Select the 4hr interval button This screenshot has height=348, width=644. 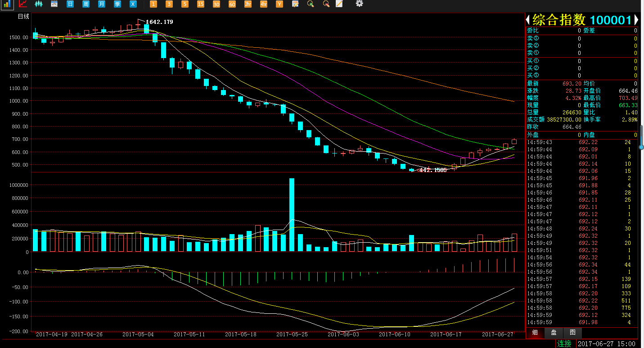click(264, 4)
